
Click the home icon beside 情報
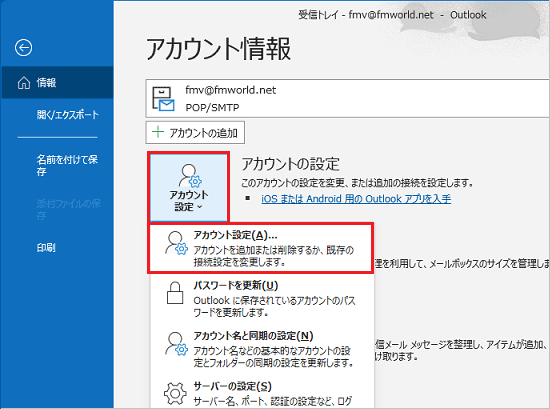pos(24,83)
